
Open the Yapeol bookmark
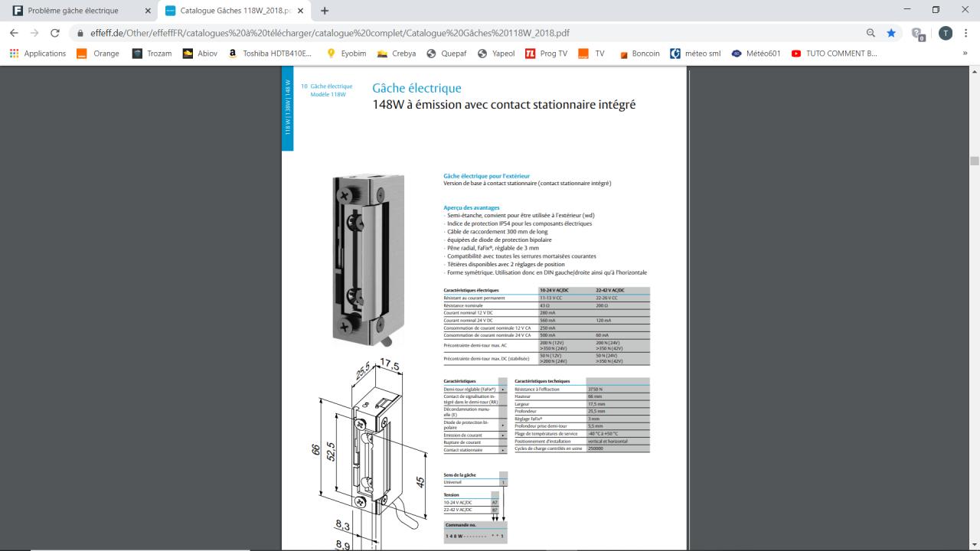(x=496, y=54)
